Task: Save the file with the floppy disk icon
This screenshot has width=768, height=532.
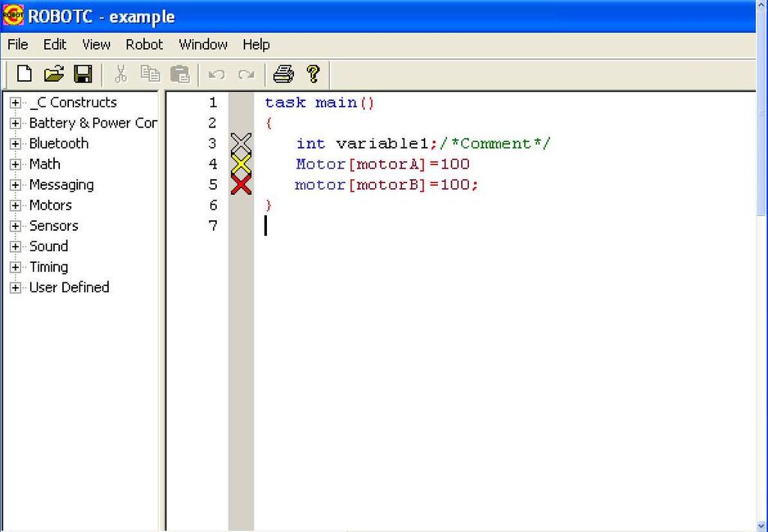Action: 83,74
